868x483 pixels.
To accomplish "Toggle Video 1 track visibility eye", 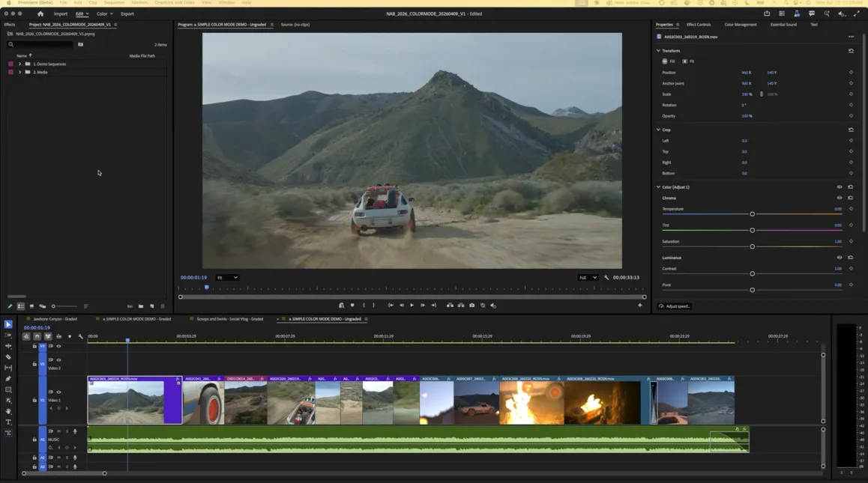I will click(x=58, y=392).
